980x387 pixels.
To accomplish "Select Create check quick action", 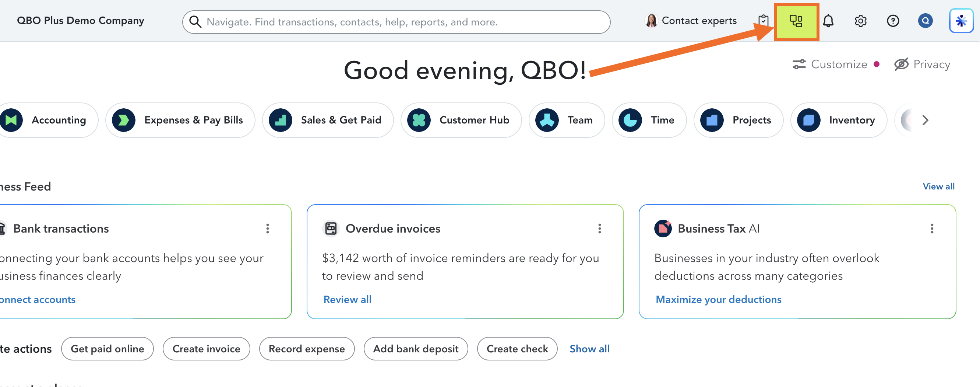I will pyautogui.click(x=517, y=349).
